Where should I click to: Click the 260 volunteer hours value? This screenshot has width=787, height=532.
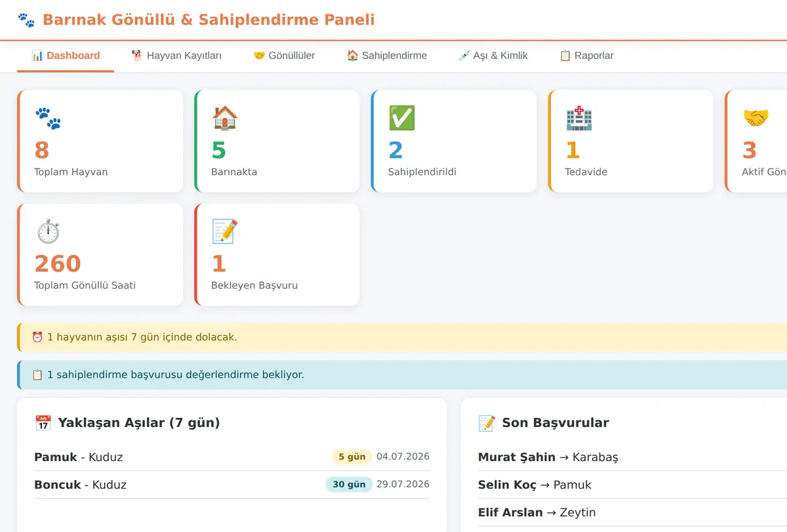58,264
